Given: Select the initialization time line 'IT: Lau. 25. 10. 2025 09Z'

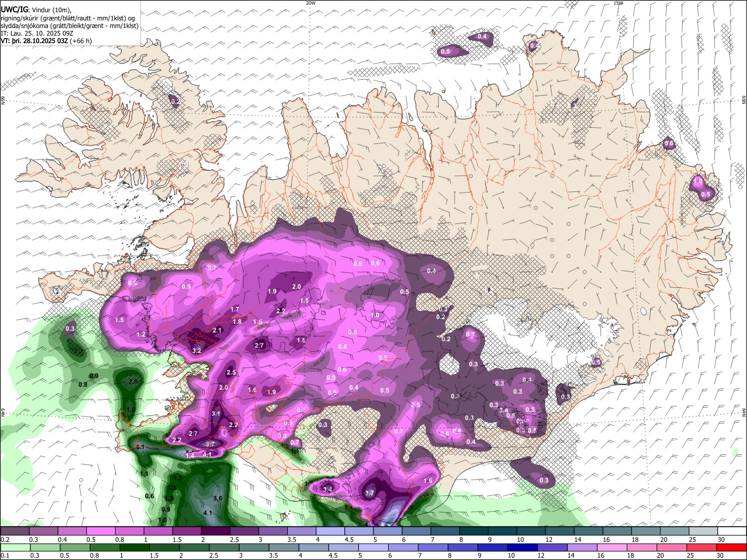Looking at the screenshot, I should [37, 33].
